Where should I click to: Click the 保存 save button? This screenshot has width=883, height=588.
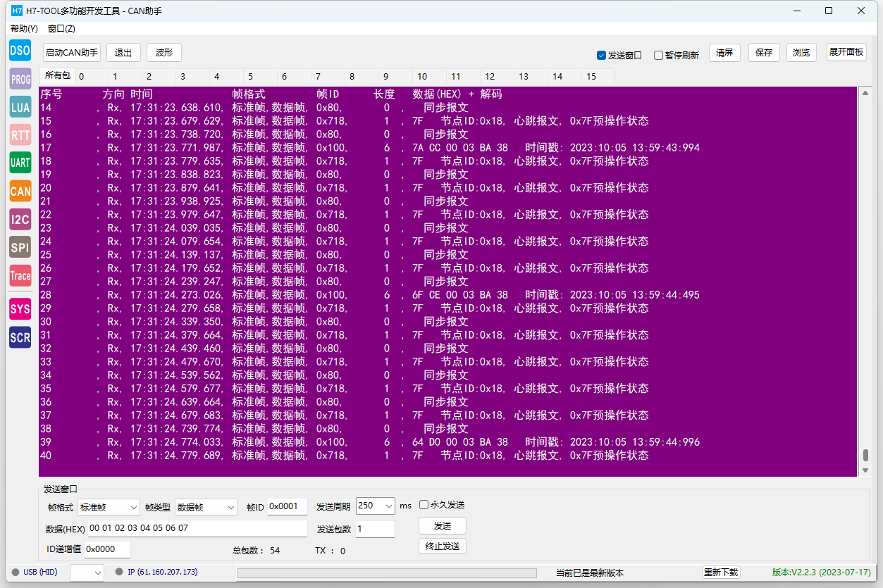[764, 52]
